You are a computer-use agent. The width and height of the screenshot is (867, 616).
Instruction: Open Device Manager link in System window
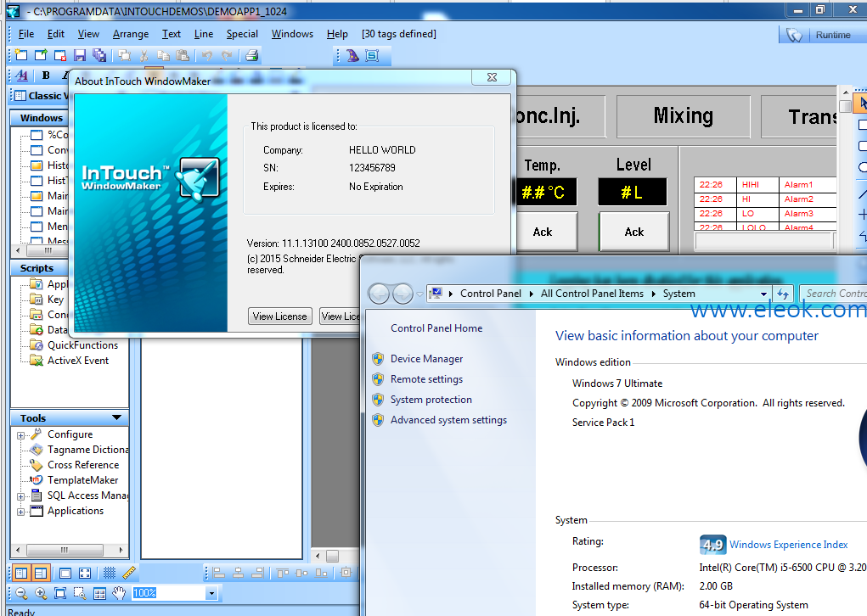426,359
